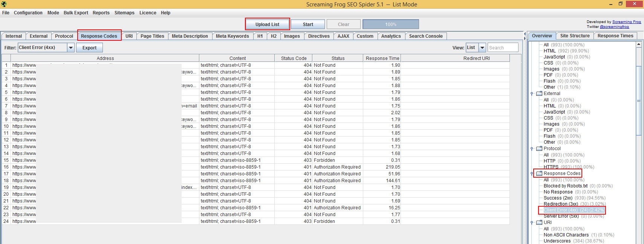Switch to the Meta Description tab
The width and height of the screenshot is (644, 244).
coord(190,36)
